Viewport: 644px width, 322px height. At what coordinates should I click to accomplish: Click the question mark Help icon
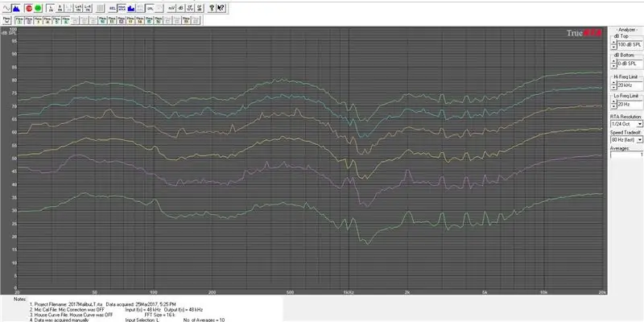click(212, 8)
